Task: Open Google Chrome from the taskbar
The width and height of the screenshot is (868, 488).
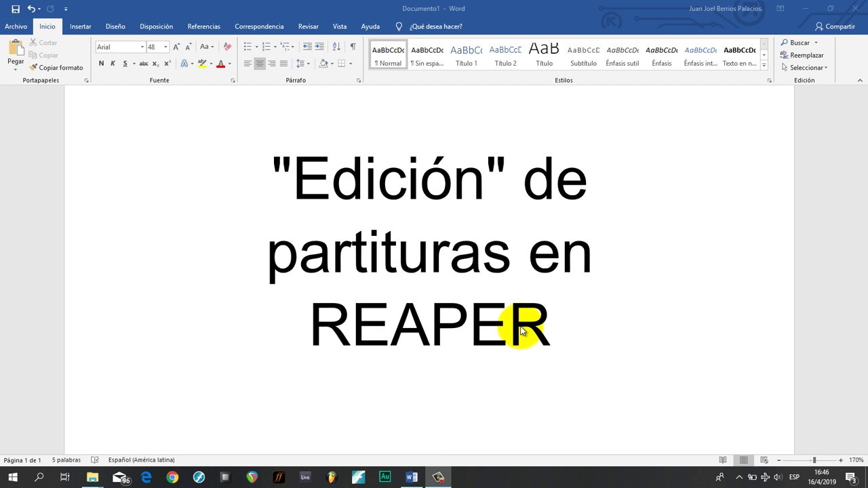Action: click(172, 477)
